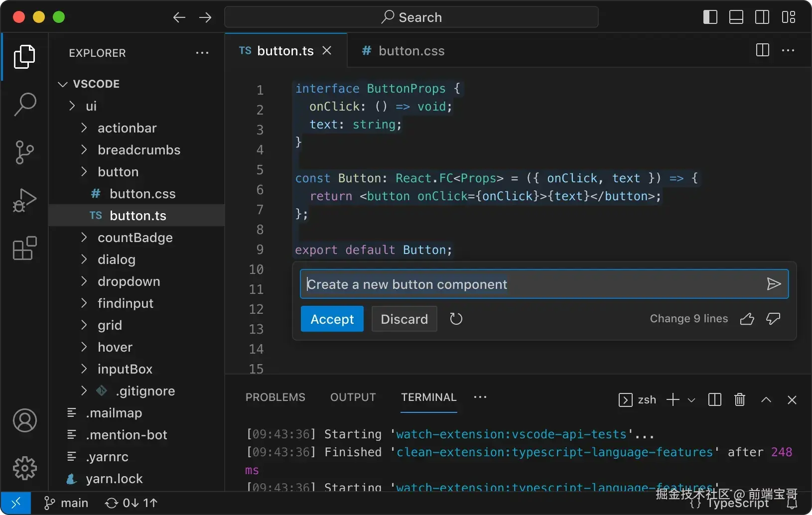Viewport: 812px width, 515px height.
Task: Open the Manage settings gear
Action: 23,468
